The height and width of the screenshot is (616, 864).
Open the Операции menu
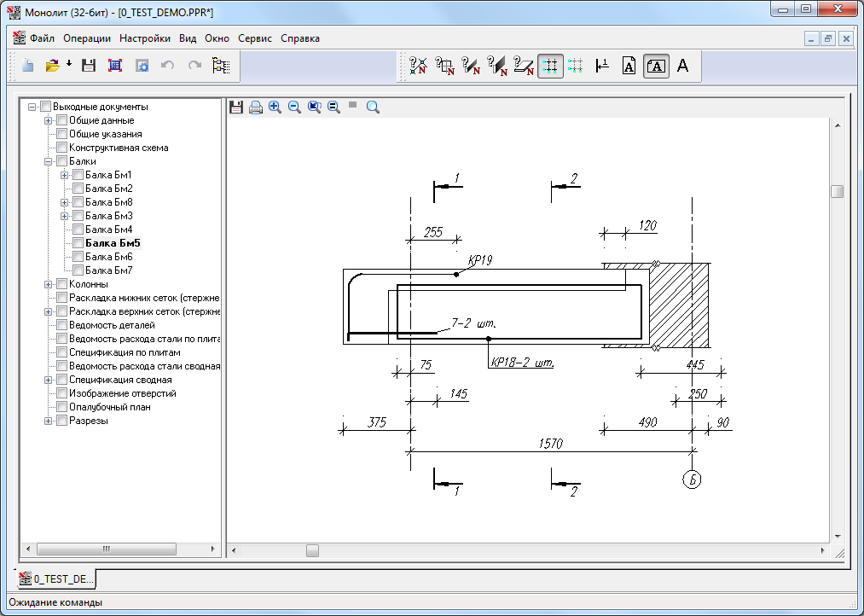click(x=87, y=38)
